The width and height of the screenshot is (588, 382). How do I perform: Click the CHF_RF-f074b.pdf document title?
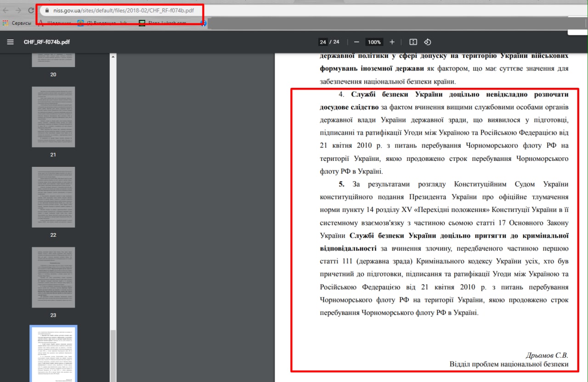point(47,42)
